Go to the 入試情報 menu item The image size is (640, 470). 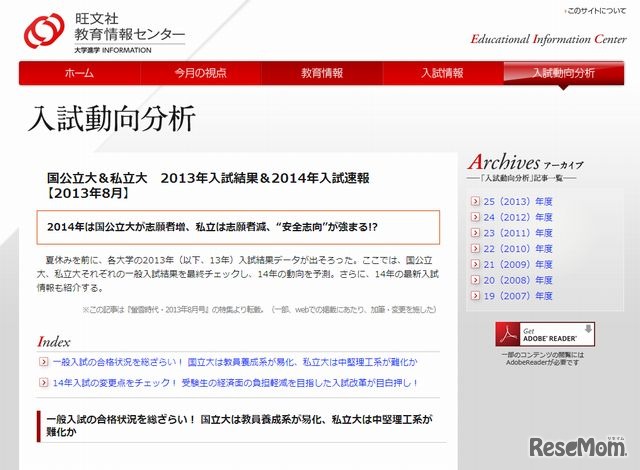(x=442, y=73)
